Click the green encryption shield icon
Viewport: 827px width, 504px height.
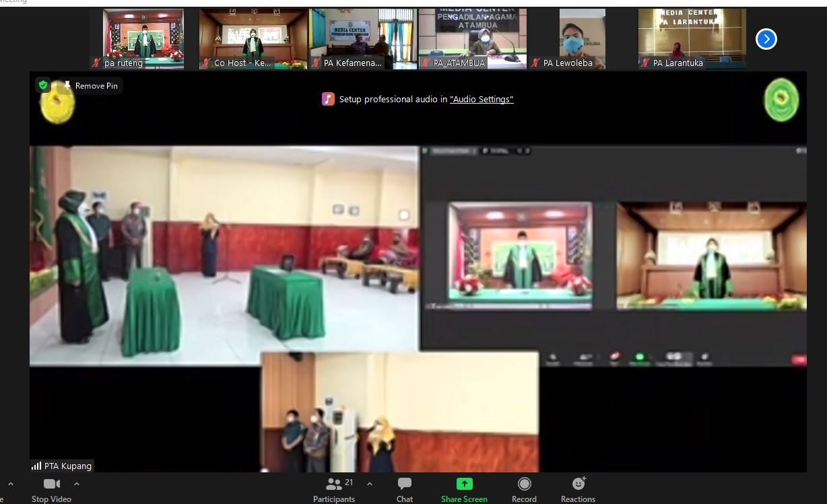point(43,85)
